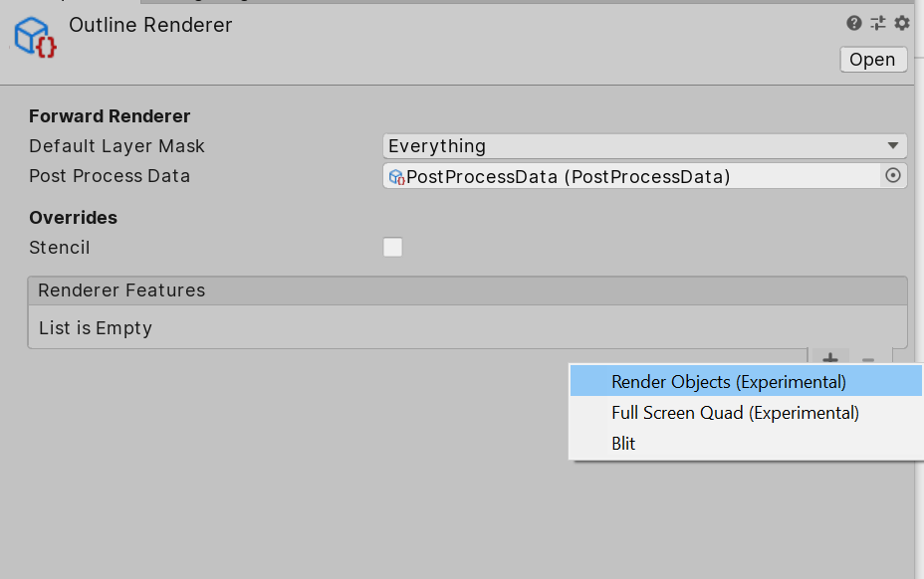Click the minus remove renderer feature button
Screen dimensions: 924x579
pyautogui.click(x=868, y=358)
